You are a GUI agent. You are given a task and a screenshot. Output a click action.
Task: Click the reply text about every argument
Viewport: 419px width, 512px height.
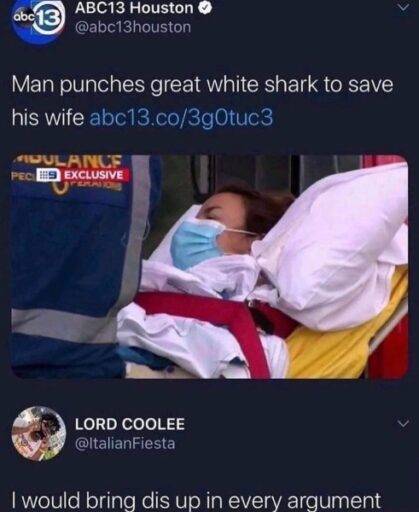click(x=196, y=501)
